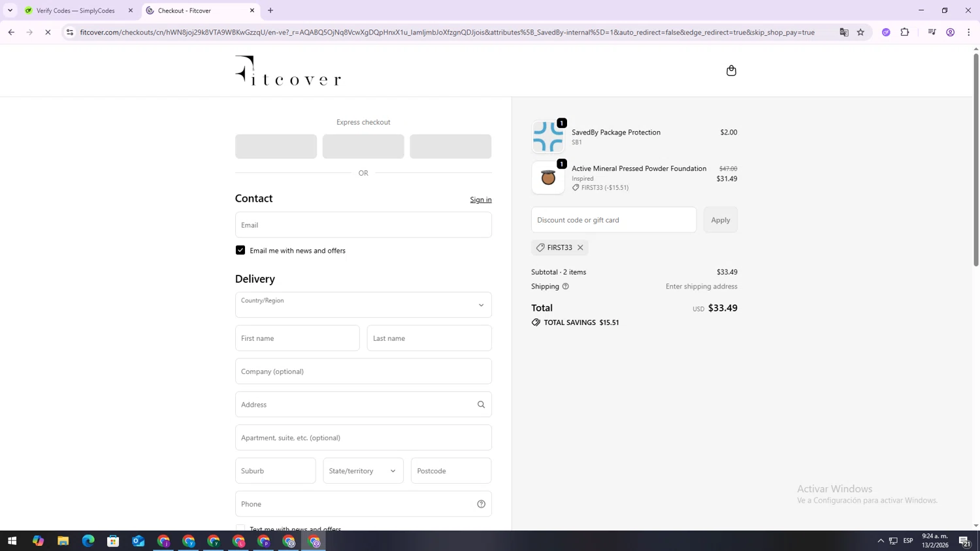
Task: Click the SavedBy Package Protection thumbnail
Action: tap(548, 136)
